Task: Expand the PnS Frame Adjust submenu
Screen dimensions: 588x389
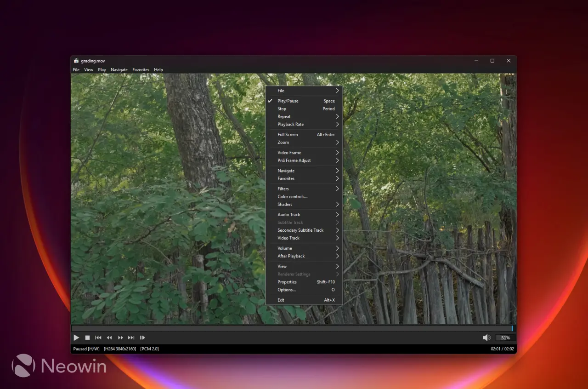Action: (304, 160)
